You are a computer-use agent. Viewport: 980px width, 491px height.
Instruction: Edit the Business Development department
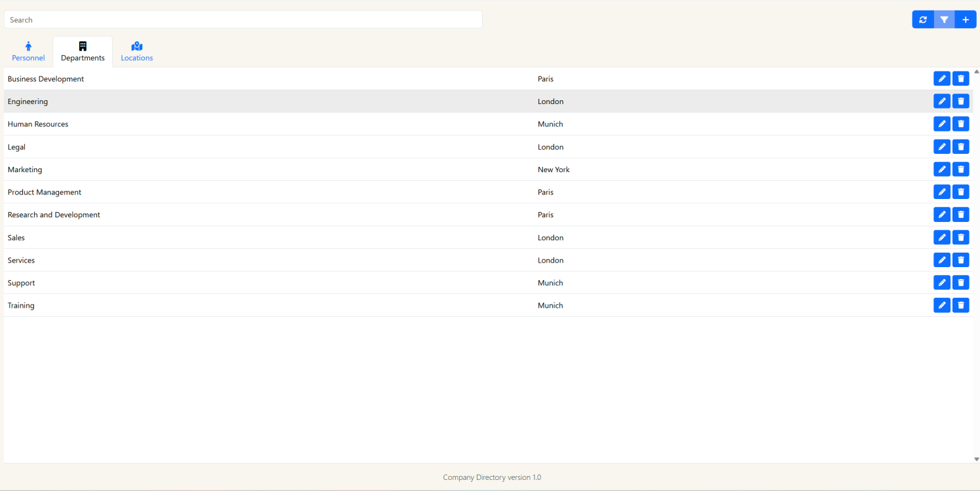(941, 79)
